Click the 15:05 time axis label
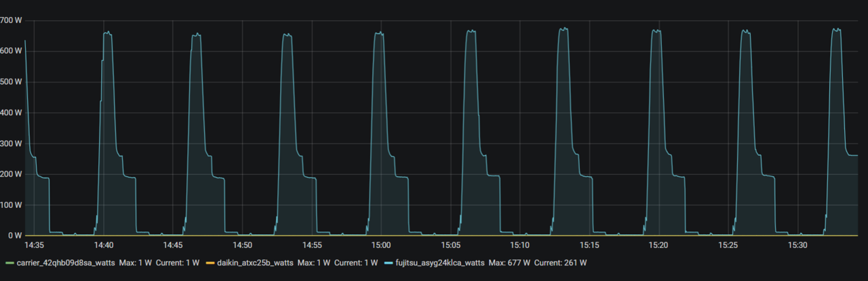Viewport: 868px width, 281px height. [450, 244]
